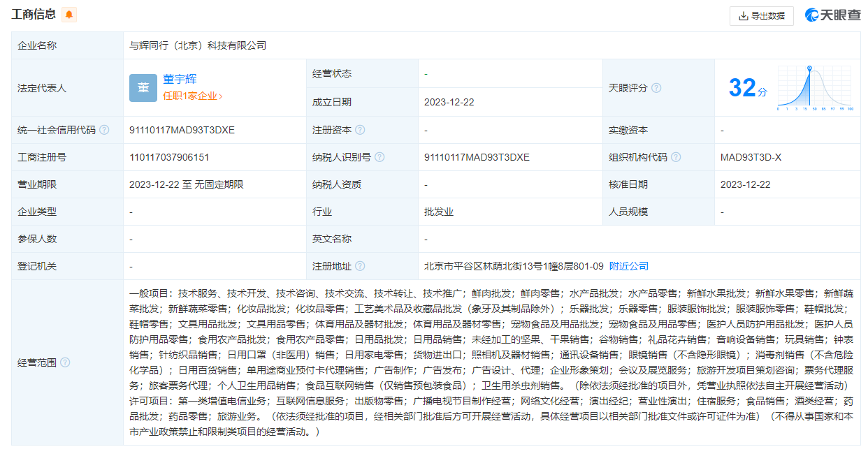This screenshot has height=463, width=868.
Task: Click help icon next to 统一社会信用代码
Action: 104,130
